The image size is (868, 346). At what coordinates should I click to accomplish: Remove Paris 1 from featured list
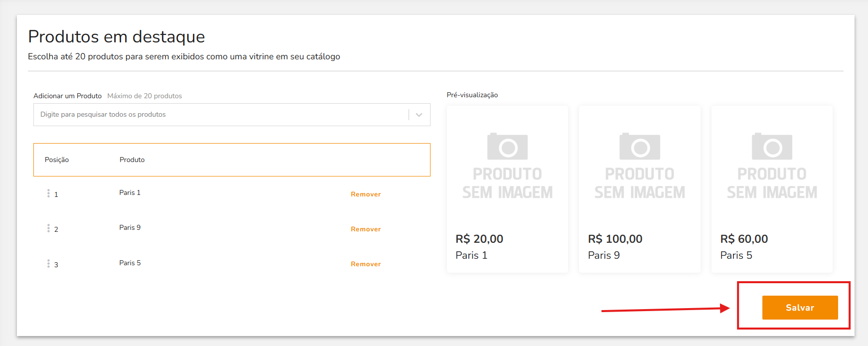366,194
